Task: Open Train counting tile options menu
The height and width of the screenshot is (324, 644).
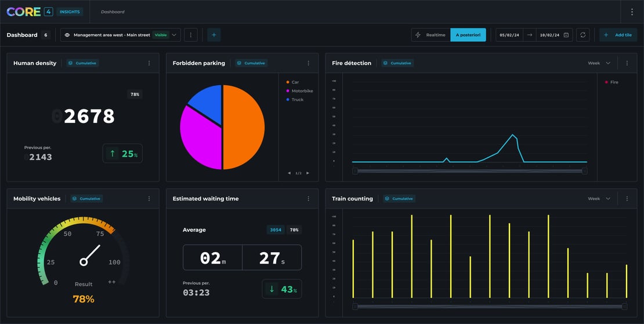Action: point(627,198)
